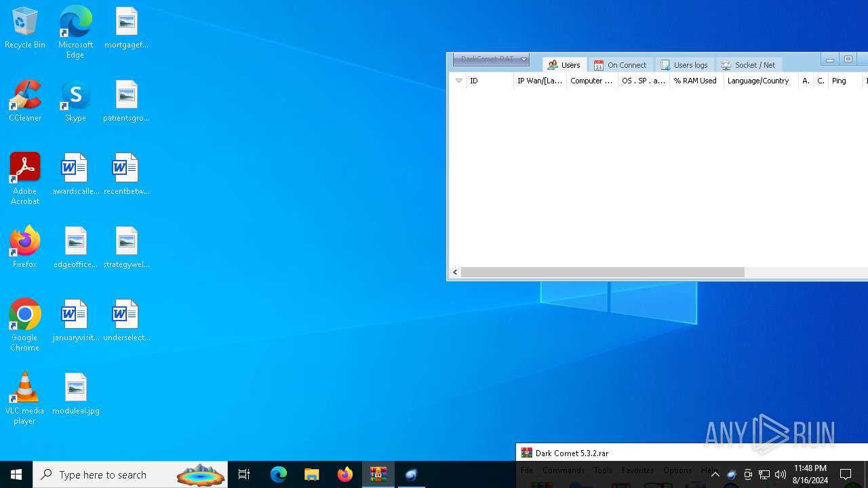Image resolution: width=868 pixels, height=488 pixels.
Task: Click the Type here to search box
Action: coord(130,474)
